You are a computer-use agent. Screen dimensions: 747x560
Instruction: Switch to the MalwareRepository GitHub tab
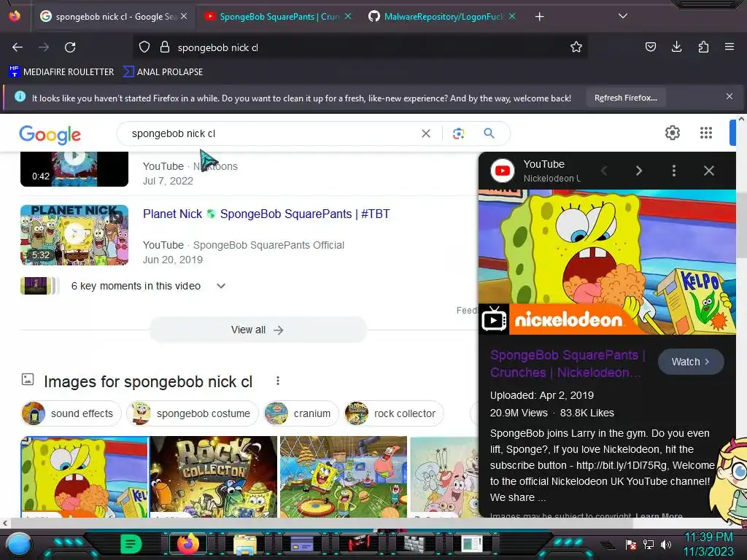[x=443, y=17]
